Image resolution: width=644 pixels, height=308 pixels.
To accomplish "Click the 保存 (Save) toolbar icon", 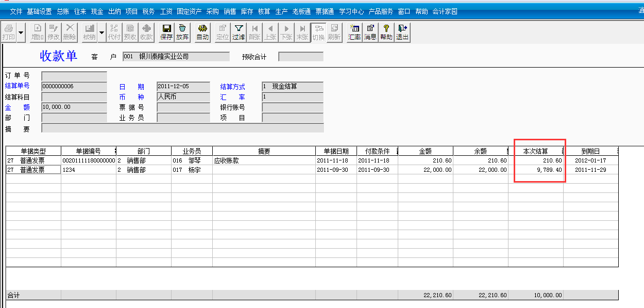I will [166, 32].
